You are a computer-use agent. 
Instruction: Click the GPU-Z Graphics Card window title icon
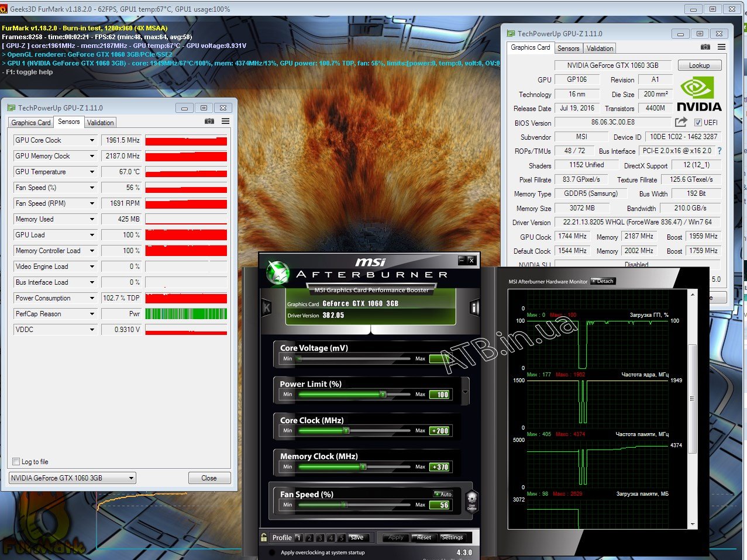click(x=511, y=33)
